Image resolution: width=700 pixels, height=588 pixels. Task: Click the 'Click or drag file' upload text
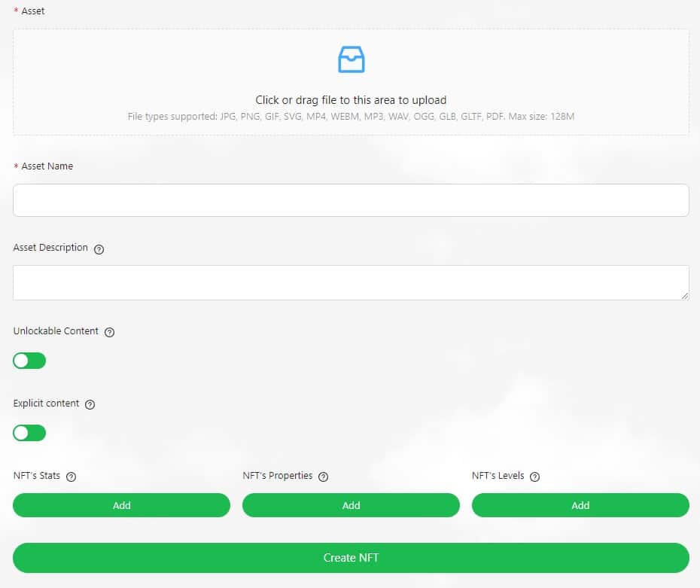coord(351,100)
